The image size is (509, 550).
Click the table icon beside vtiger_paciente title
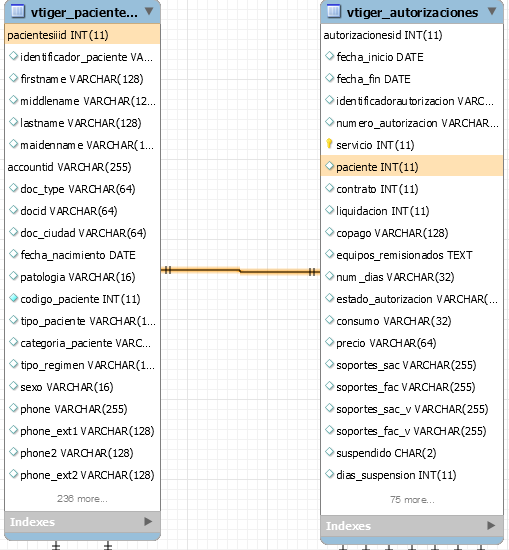(x=18, y=12)
